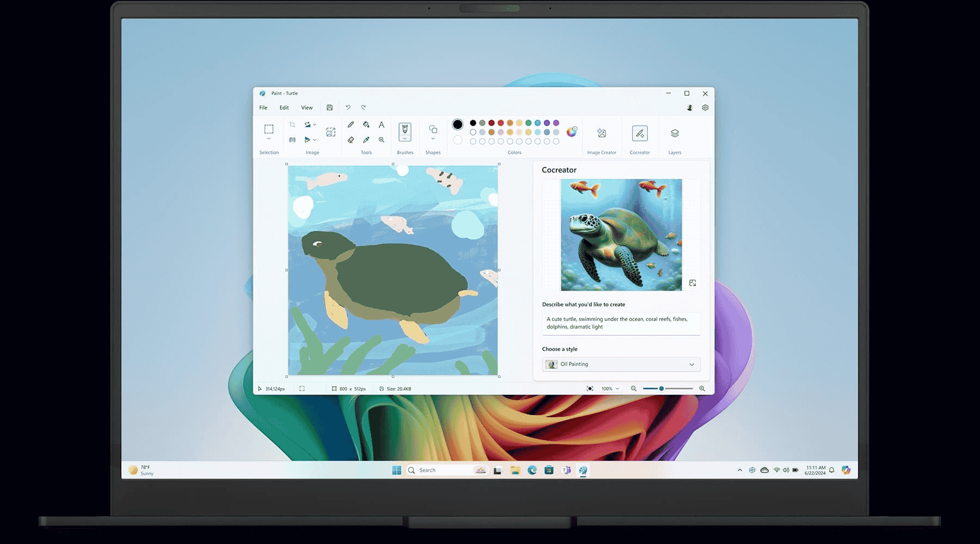Open Paint settings gear
This screenshot has width=980, height=544.
(x=705, y=108)
